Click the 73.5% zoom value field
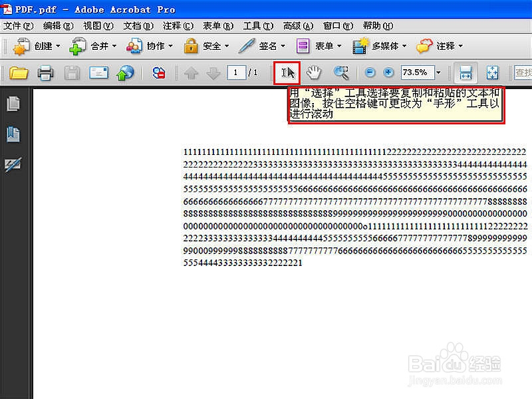 click(x=418, y=72)
